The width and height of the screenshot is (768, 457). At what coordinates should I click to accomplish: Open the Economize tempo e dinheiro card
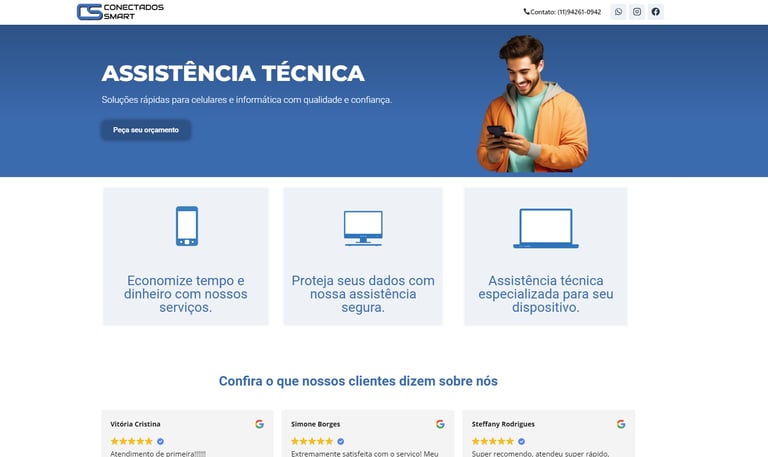tap(186, 256)
